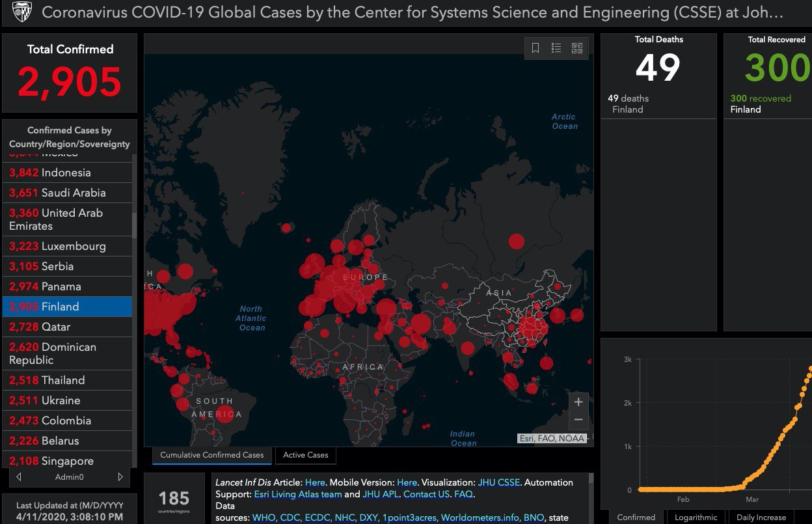Click the Admin0 level label
The image size is (812, 524).
click(70, 477)
